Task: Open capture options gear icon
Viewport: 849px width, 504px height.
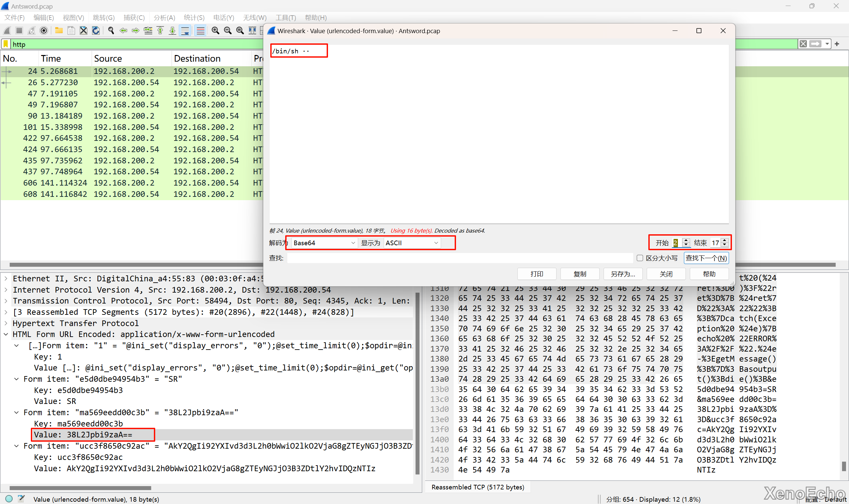Action: [43, 30]
